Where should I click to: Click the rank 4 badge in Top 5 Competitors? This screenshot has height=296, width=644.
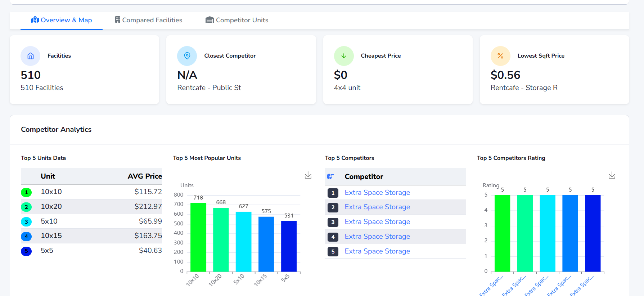pyautogui.click(x=333, y=237)
